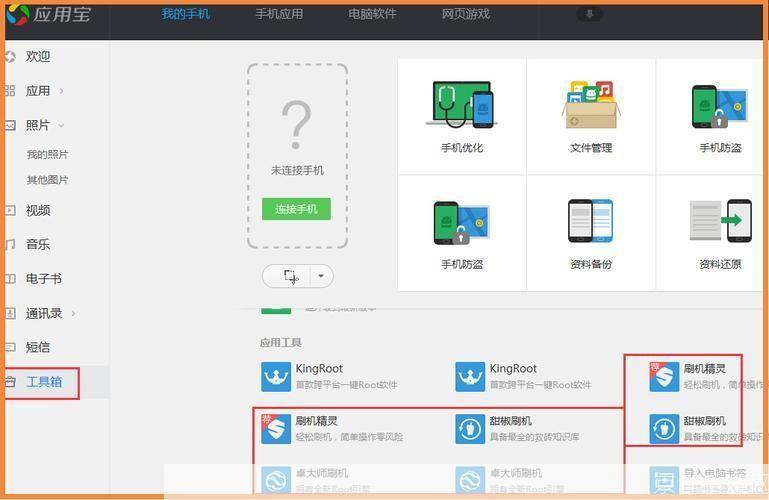Open 我的照片 in the sidebar
This screenshot has width=769, height=500.
click(47, 154)
